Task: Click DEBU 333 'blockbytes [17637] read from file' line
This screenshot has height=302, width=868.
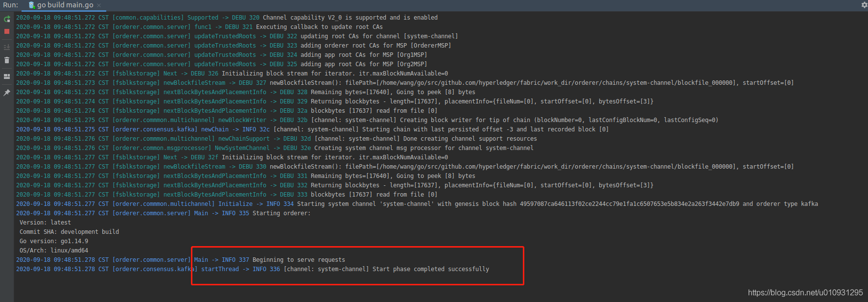Action: click(x=227, y=195)
